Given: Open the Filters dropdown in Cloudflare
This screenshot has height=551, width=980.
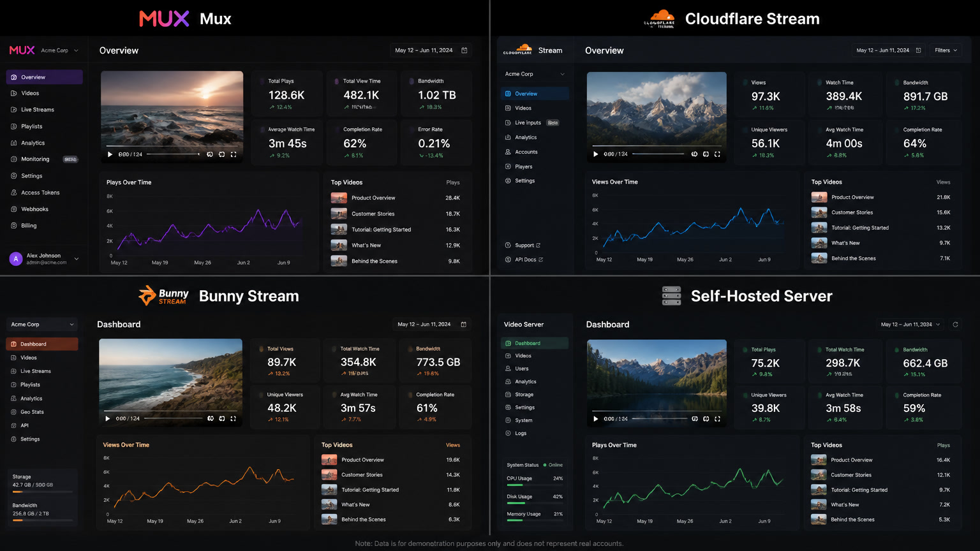Looking at the screenshot, I should click(946, 50).
